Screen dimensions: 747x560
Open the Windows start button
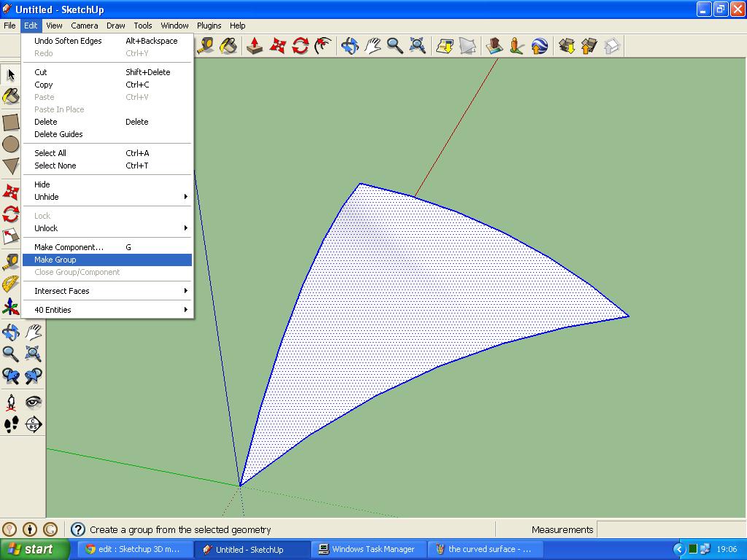tap(34, 549)
